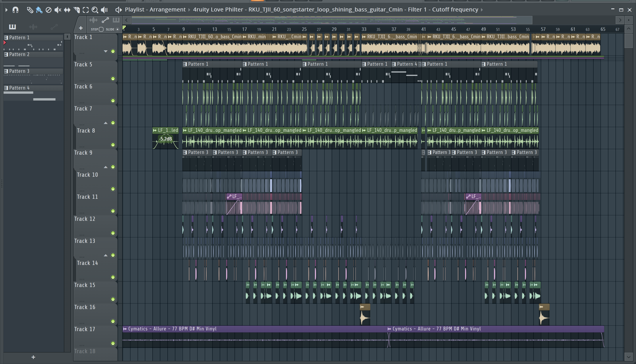Select the Zoom magnifier tool

tap(95, 10)
